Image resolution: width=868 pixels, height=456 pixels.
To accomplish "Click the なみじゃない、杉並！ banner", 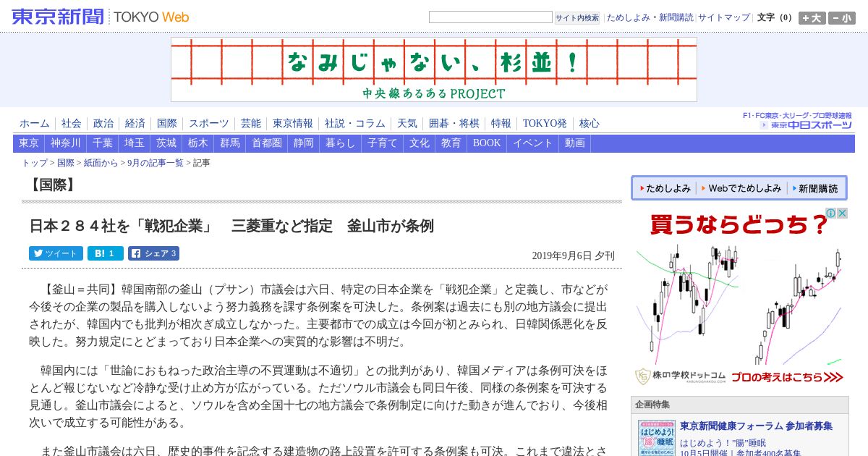I will point(434,69).
